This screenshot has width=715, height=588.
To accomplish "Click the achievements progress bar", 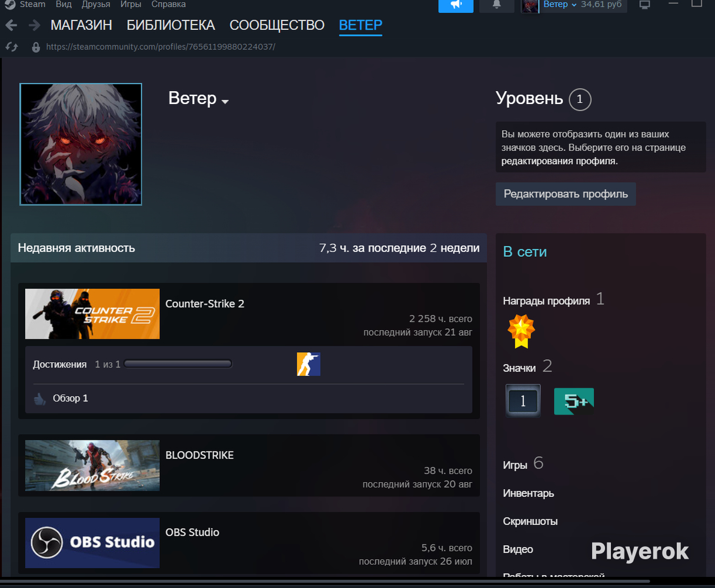I will (x=178, y=365).
